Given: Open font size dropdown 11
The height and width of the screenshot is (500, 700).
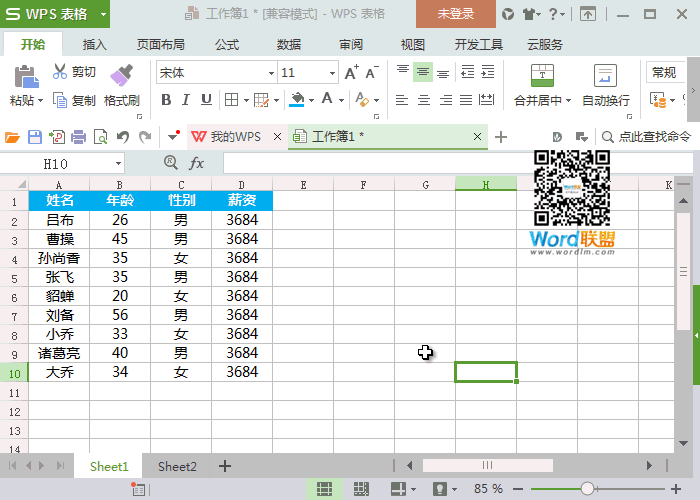Looking at the screenshot, I should [332, 73].
